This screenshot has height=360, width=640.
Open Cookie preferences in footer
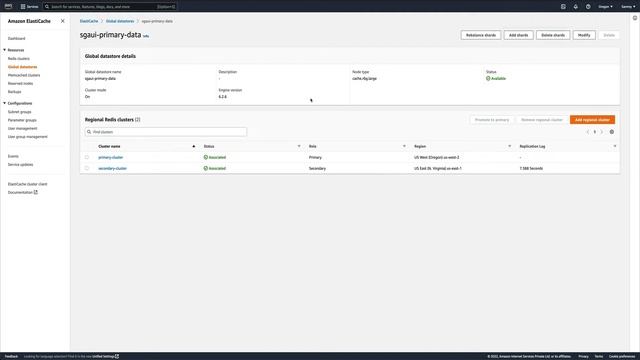pyautogui.click(x=622, y=356)
